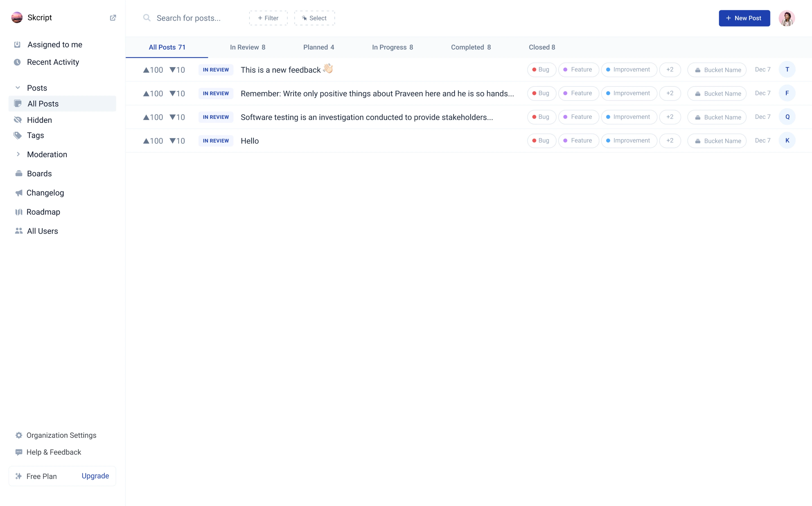
Task: Expand the Moderation section chevron
Action: (x=18, y=154)
